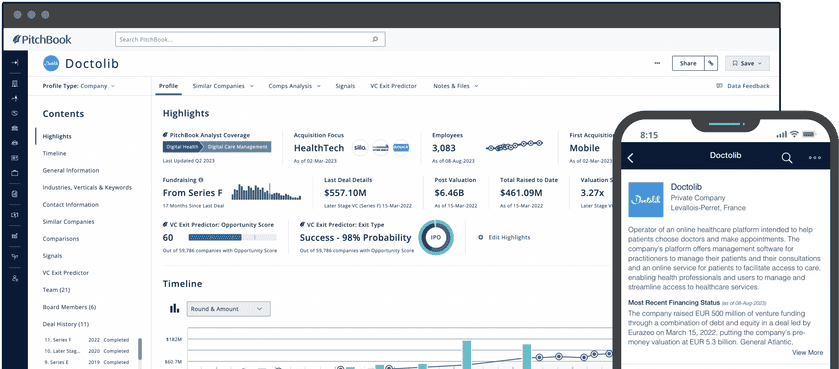
Task: Go to Similar Companies in Contents list
Action: 68,222
